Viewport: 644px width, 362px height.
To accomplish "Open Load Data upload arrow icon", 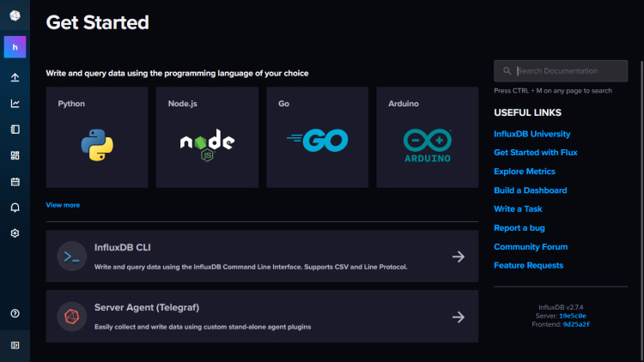I will coord(15,77).
